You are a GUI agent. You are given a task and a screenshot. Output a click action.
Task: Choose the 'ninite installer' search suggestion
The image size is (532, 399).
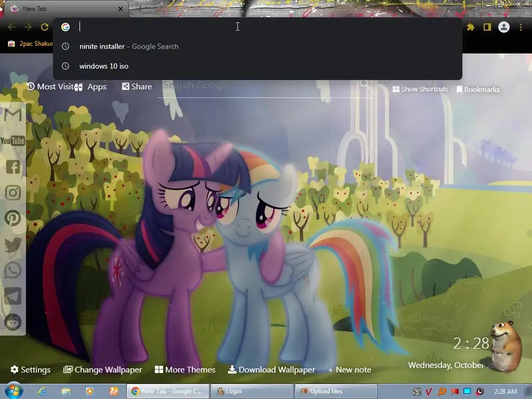point(258,46)
